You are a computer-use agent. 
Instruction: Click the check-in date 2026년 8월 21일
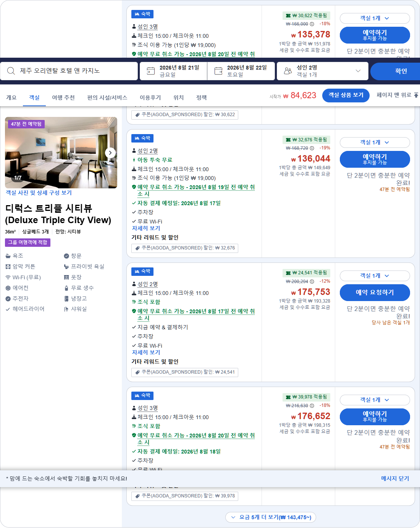(x=173, y=71)
